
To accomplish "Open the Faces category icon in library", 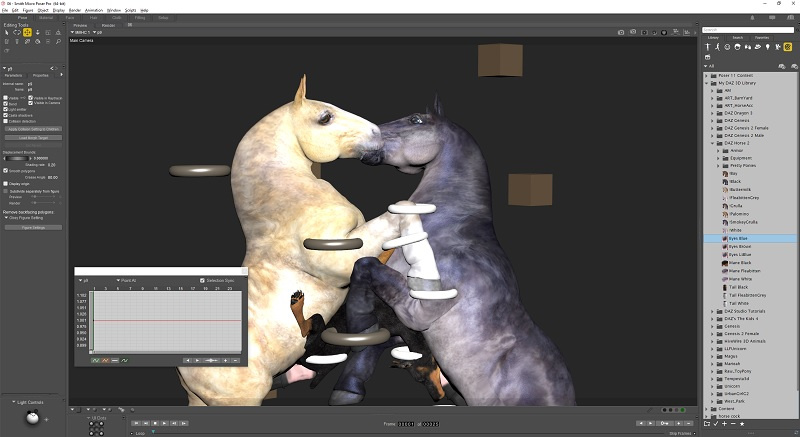I will 728,47.
